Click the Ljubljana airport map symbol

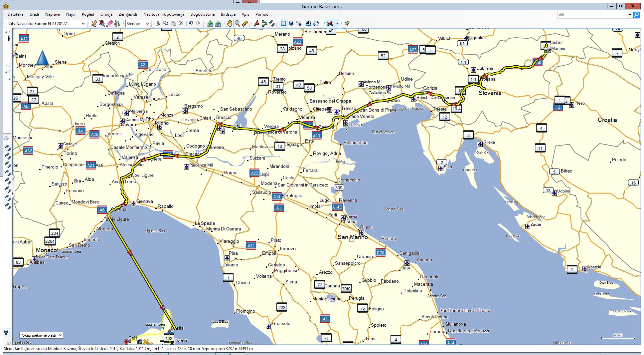473,70
